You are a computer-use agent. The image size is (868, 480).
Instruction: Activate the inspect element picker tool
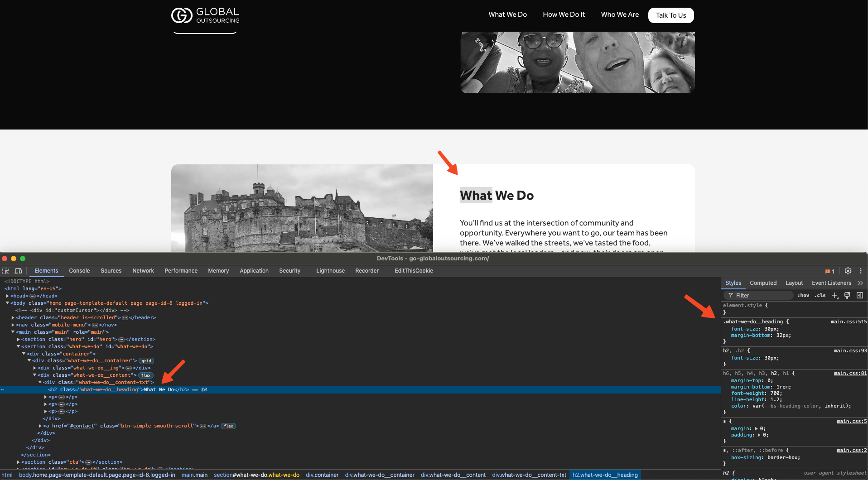(5, 271)
